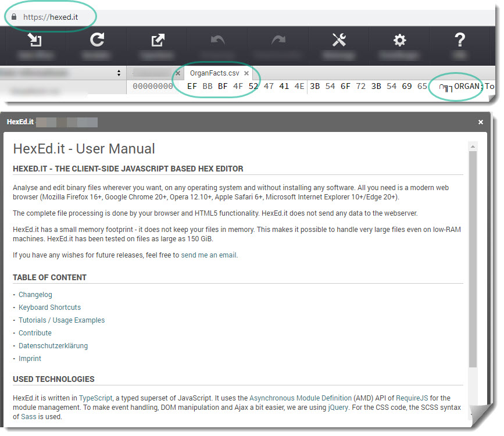Click the undo arrow icon
Image resolution: width=504 pixels, height=436 pixels.
pos(218,41)
